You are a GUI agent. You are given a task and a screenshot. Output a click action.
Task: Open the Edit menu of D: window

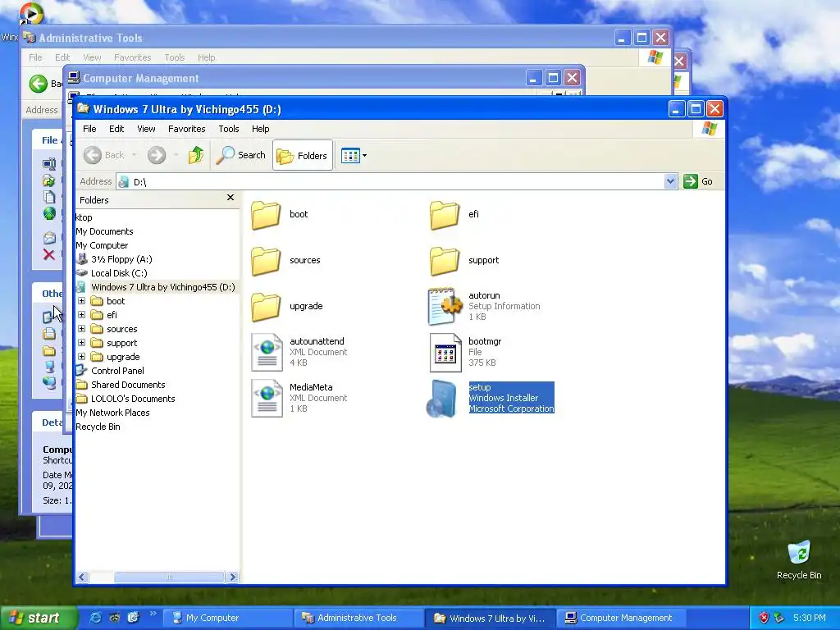(116, 129)
